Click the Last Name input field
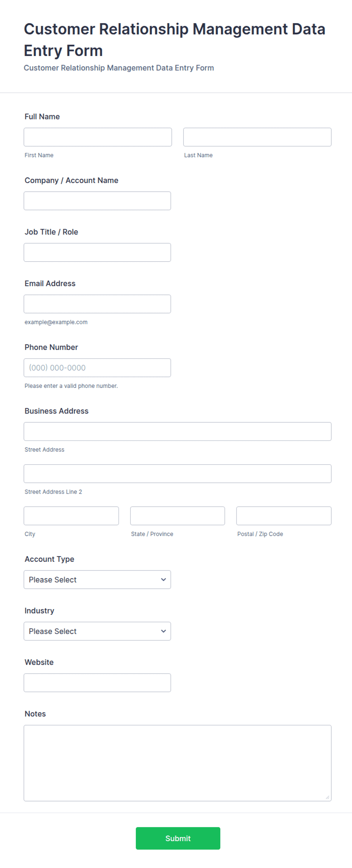This screenshot has height=868, width=352. [257, 137]
